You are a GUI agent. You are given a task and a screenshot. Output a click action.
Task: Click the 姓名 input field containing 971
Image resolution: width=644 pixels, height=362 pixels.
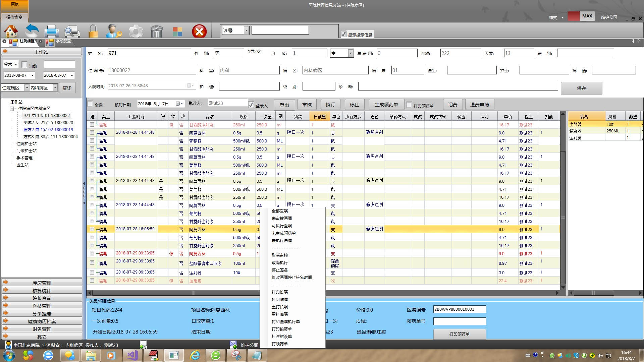(x=149, y=53)
